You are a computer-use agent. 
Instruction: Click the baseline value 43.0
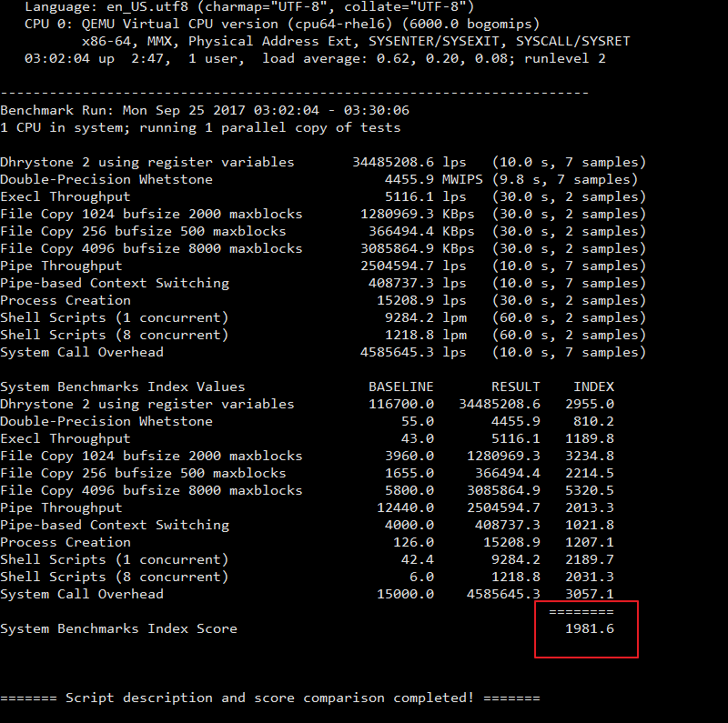click(x=418, y=438)
